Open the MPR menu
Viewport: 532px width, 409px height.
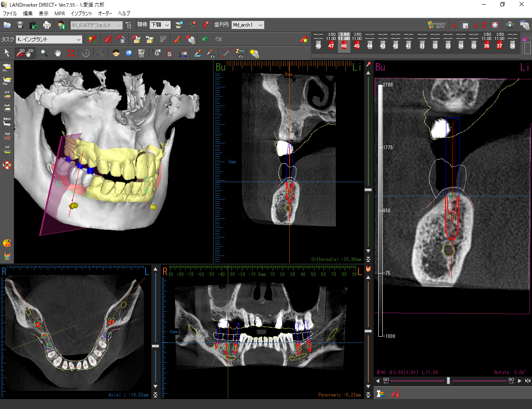pyautogui.click(x=59, y=13)
